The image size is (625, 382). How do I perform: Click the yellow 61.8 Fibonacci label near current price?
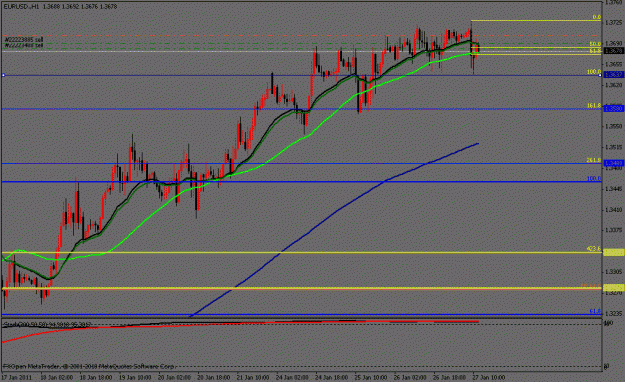pos(595,51)
